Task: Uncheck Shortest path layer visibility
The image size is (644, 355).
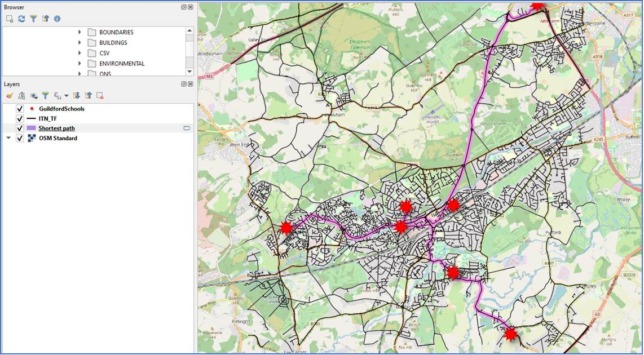Action: (19, 128)
